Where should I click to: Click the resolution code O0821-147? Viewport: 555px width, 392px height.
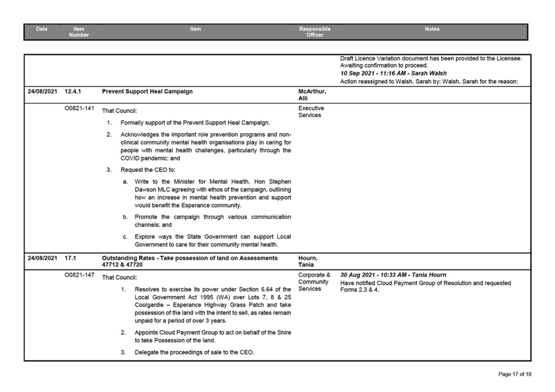(79, 275)
